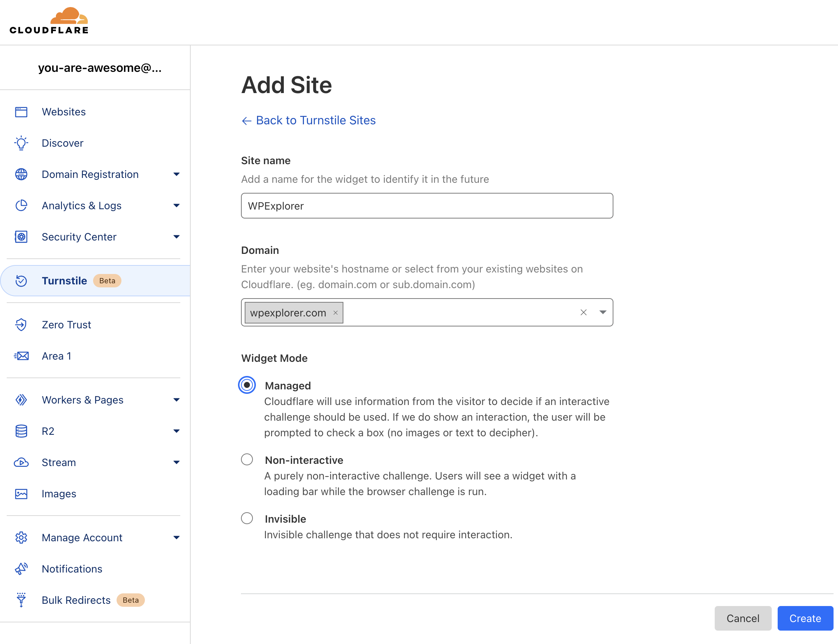
Task: Click the Managed option label
Action: (x=288, y=386)
